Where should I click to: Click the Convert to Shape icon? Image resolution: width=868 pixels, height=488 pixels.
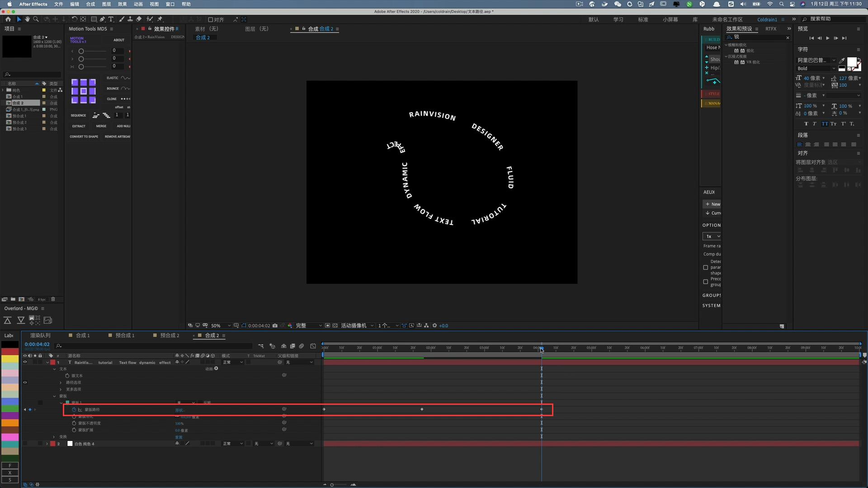tap(84, 136)
